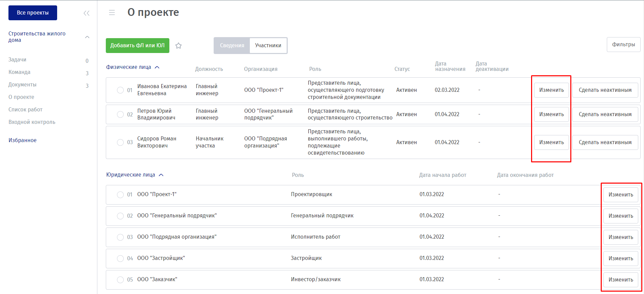Collapse the Юридические лица section
Viewport: 644px width, 294px height.
click(x=161, y=175)
